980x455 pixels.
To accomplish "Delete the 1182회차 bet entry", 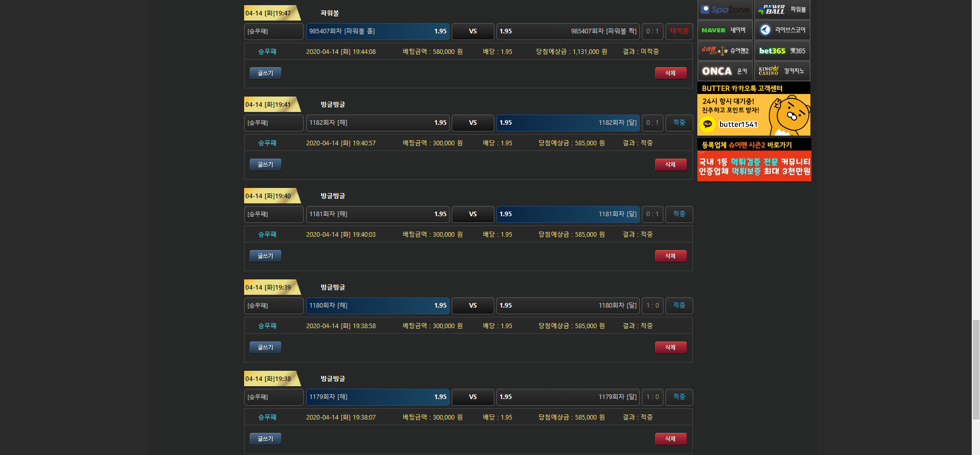I will [x=671, y=165].
